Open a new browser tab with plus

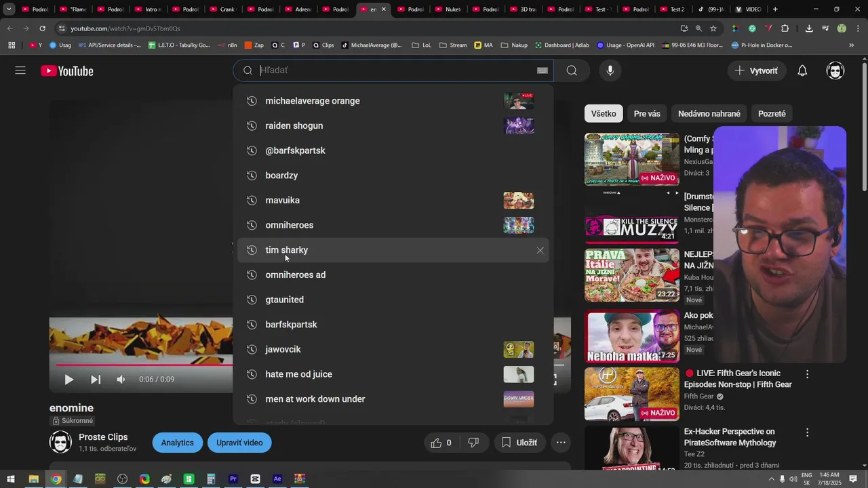point(775,9)
